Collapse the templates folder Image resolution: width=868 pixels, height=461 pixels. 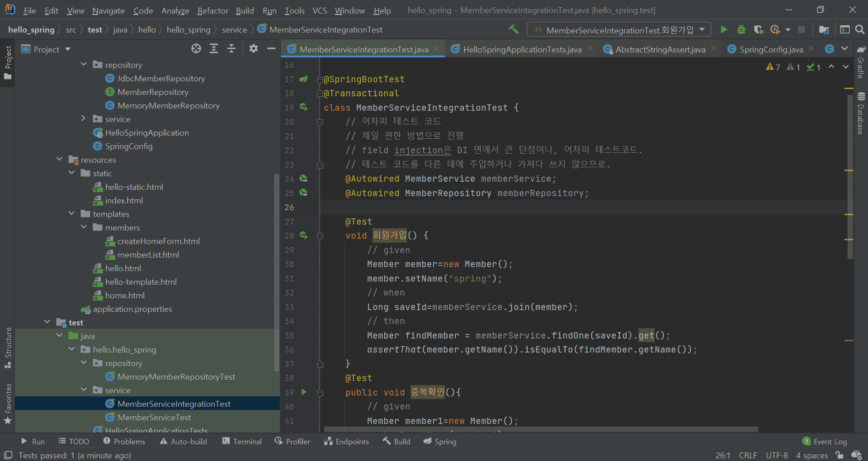click(x=71, y=213)
